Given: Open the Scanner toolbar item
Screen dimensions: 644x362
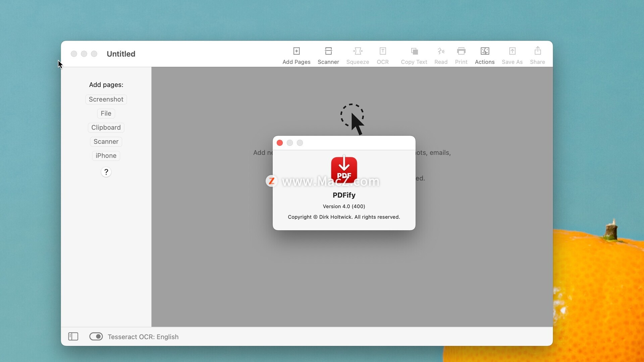Looking at the screenshot, I should (x=328, y=55).
